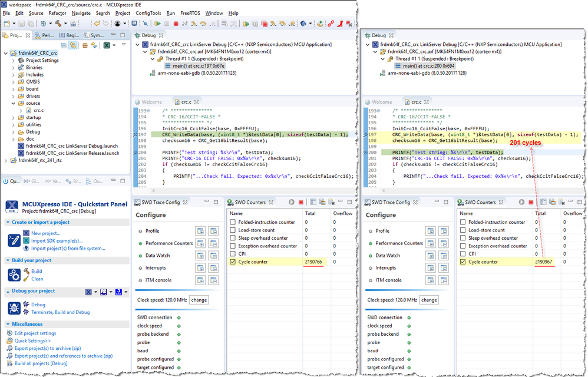
Task: Click the bug Debug icon in Quickstart Panel
Action: [x=14, y=309]
